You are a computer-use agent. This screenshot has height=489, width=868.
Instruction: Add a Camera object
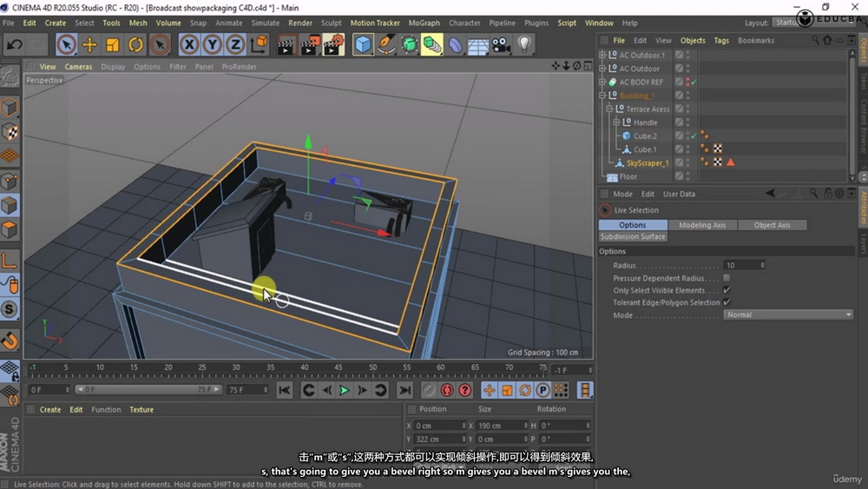tap(501, 44)
